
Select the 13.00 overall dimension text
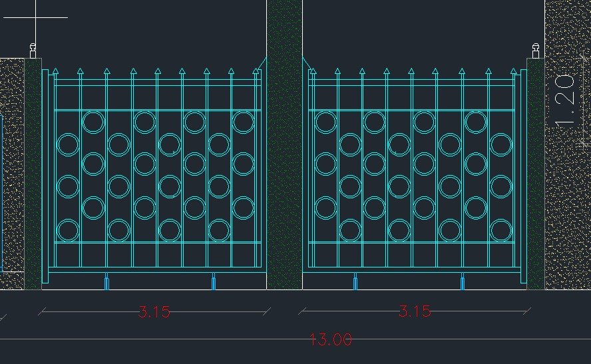coord(331,339)
